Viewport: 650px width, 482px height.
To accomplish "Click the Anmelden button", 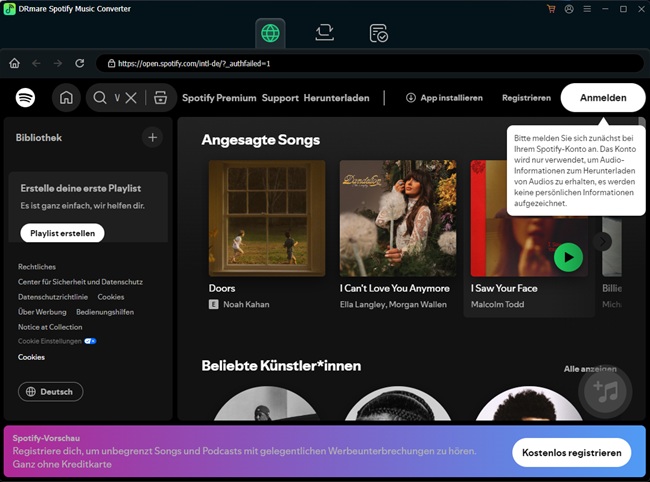I will click(x=603, y=98).
